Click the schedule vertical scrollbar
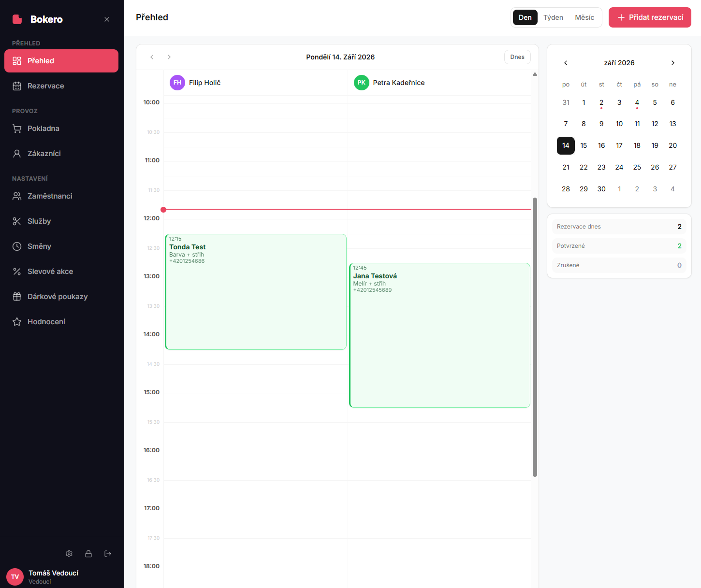 click(535, 337)
